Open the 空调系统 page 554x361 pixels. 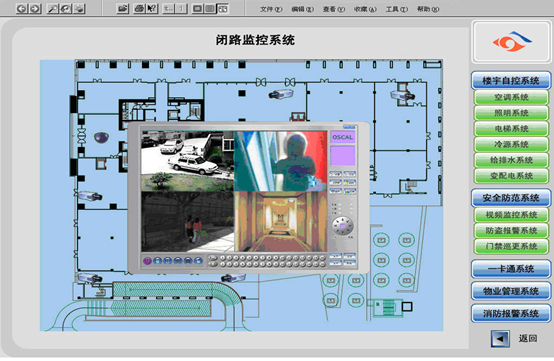(511, 97)
